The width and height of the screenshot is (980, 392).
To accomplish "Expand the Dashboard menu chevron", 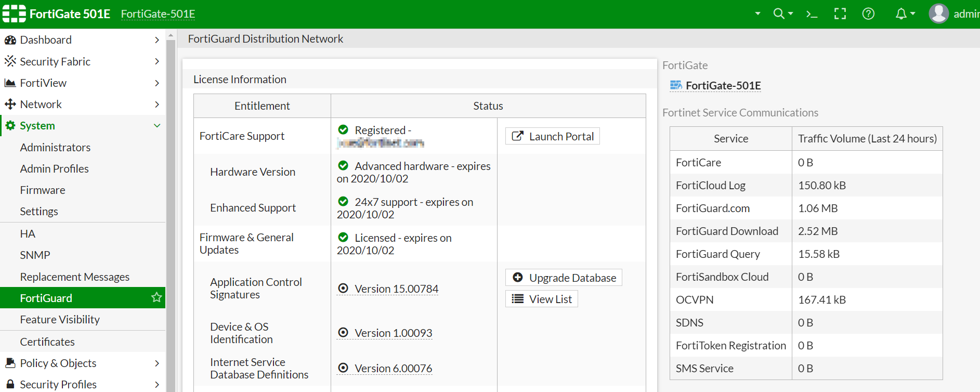I will coord(157,40).
